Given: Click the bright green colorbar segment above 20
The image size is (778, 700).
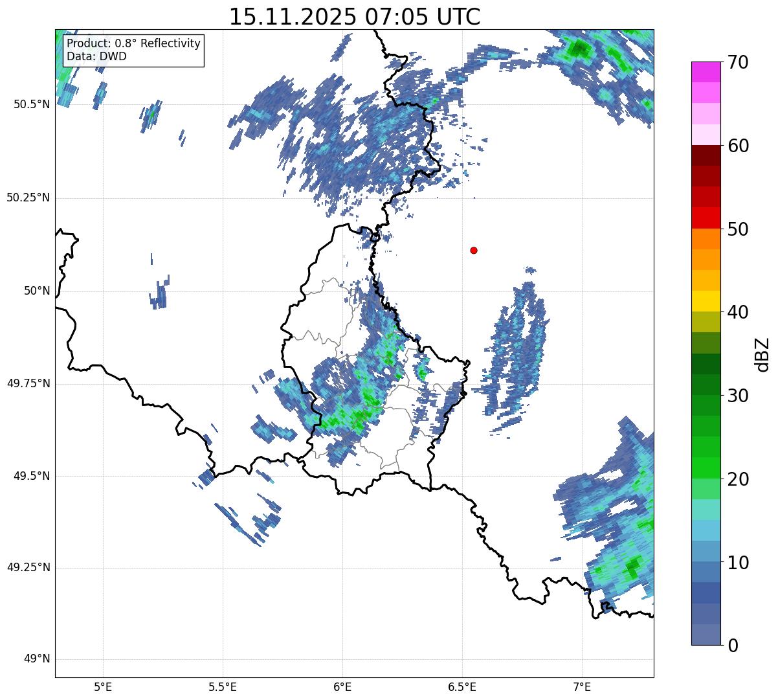Looking at the screenshot, I should [706, 468].
